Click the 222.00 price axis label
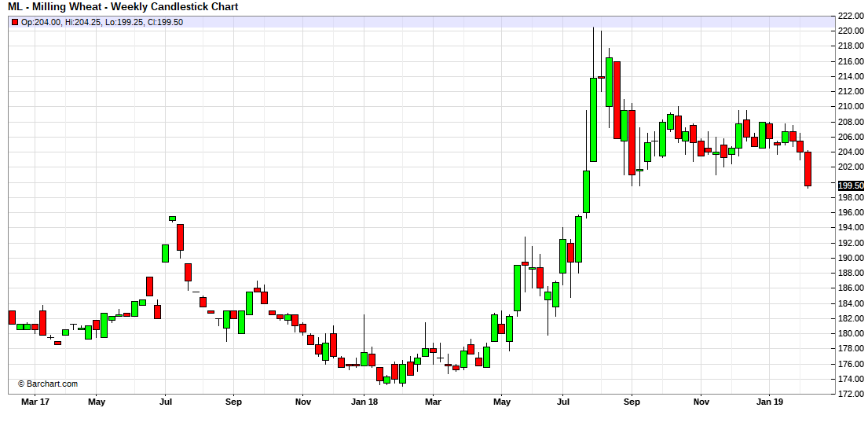This screenshot has height=426, width=868. [x=851, y=16]
